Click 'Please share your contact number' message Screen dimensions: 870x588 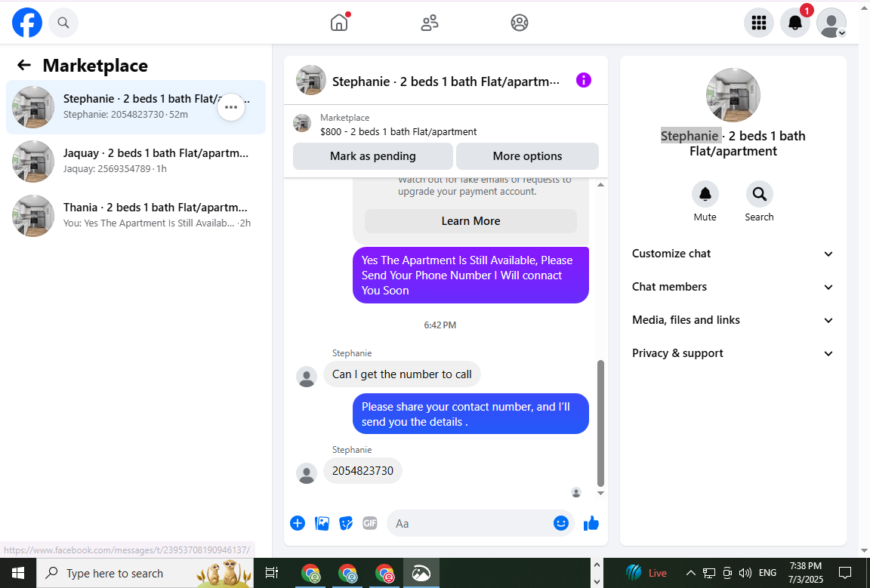470,414
